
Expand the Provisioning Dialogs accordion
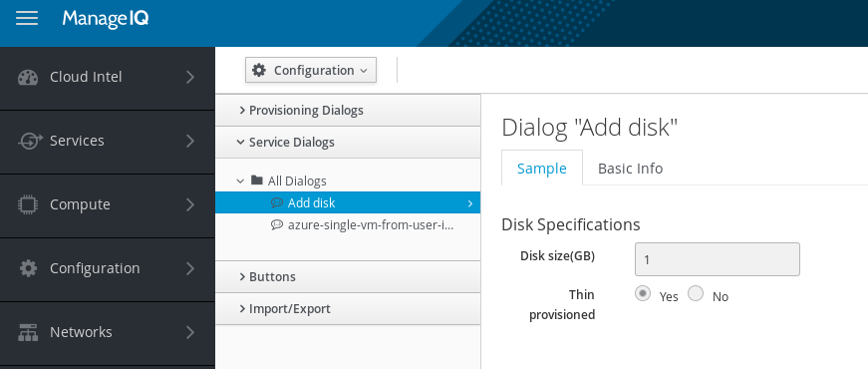tap(348, 111)
